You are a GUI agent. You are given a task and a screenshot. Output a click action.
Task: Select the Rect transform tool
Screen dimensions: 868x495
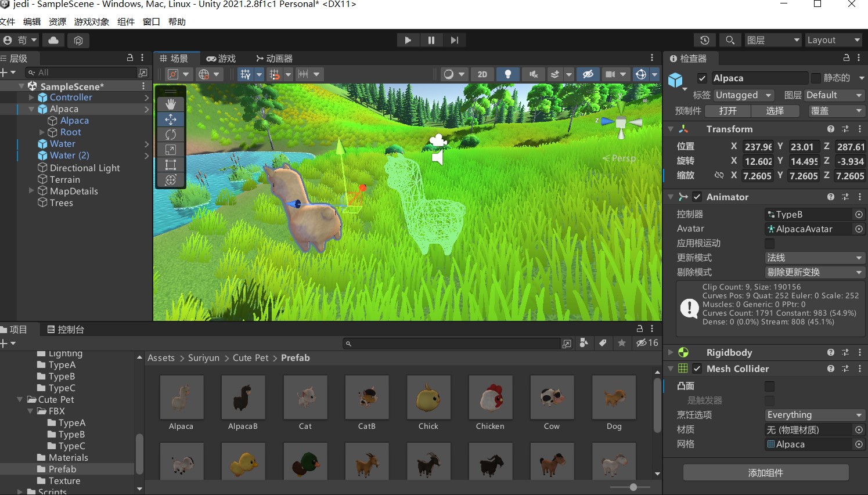pos(171,164)
